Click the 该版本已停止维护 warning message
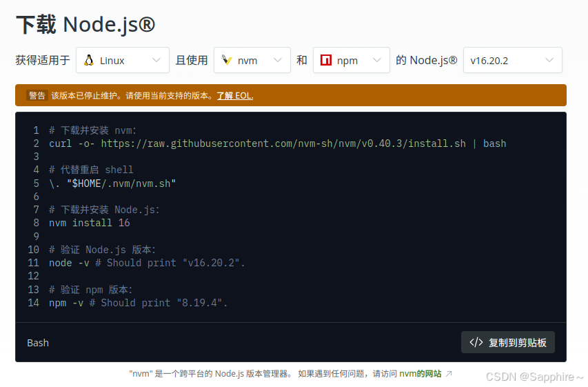The height and width of the screenshot is (387, 588). (132, 96)
